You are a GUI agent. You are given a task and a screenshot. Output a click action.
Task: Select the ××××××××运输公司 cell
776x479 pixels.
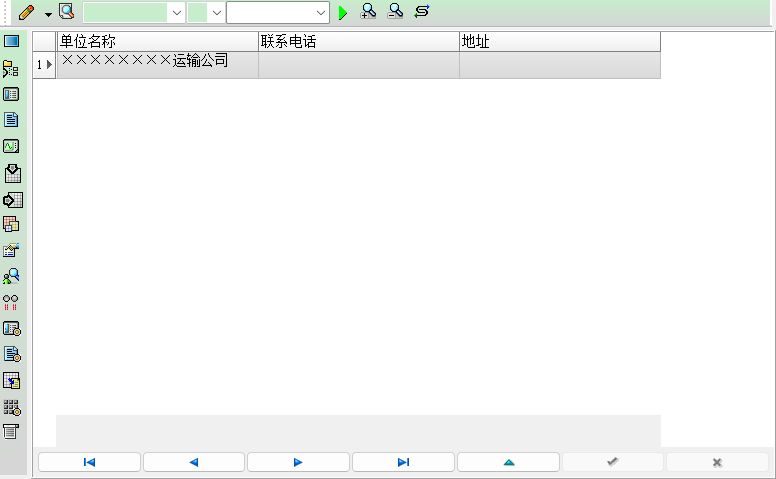tap(157, 65)
